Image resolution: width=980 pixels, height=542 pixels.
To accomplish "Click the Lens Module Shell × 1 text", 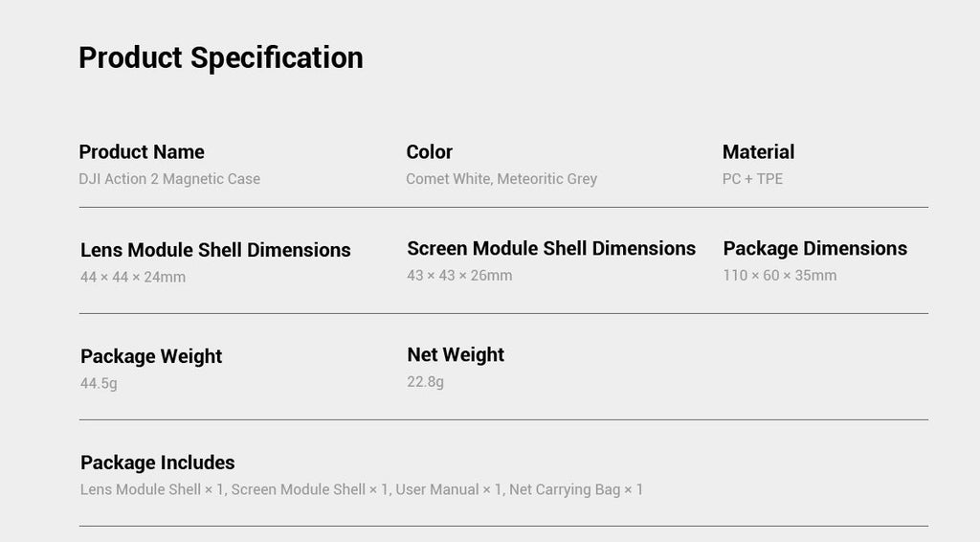I will point(152,489).
